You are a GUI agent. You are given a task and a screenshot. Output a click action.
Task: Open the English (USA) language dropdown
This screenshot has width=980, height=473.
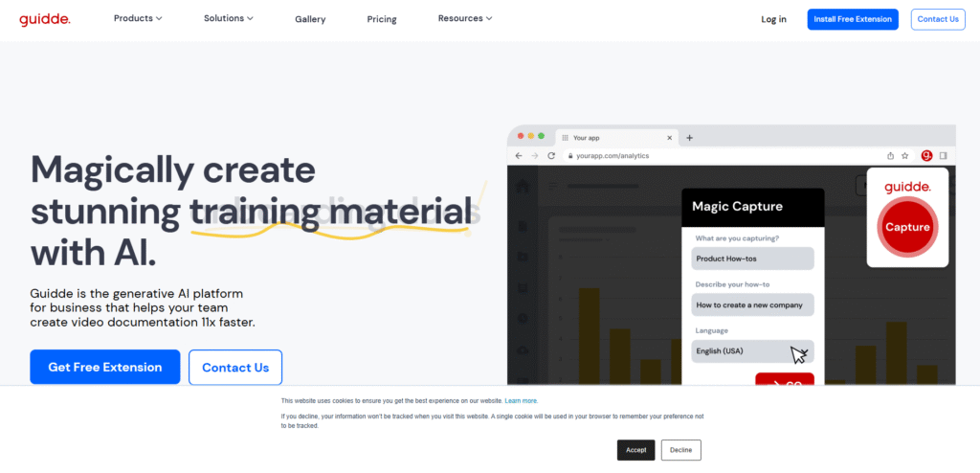click(752, 351)
